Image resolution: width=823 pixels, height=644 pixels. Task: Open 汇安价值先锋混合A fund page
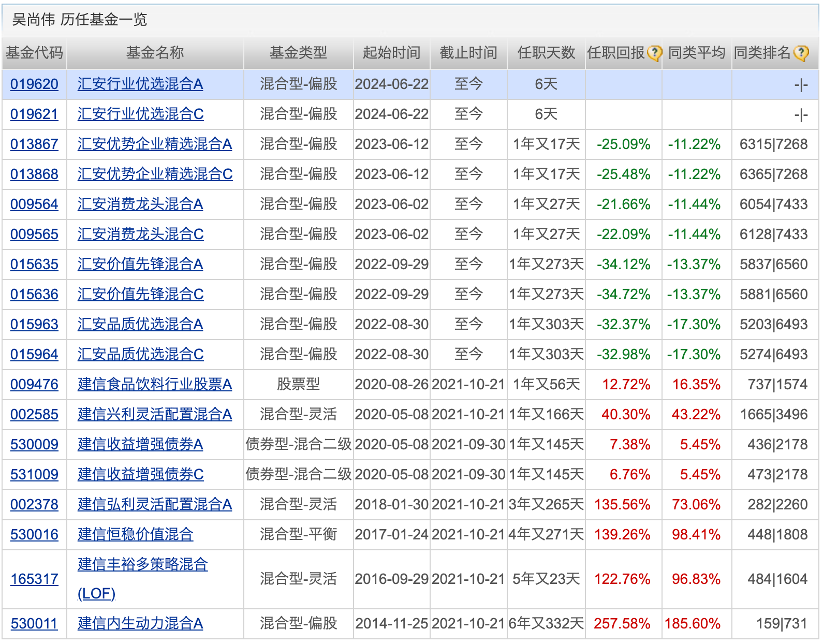pyautogui.click(x=140, y=264)
